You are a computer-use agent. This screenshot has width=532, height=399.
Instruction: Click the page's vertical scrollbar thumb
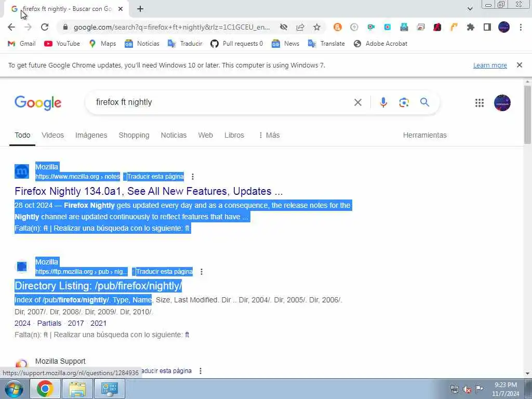528,115
